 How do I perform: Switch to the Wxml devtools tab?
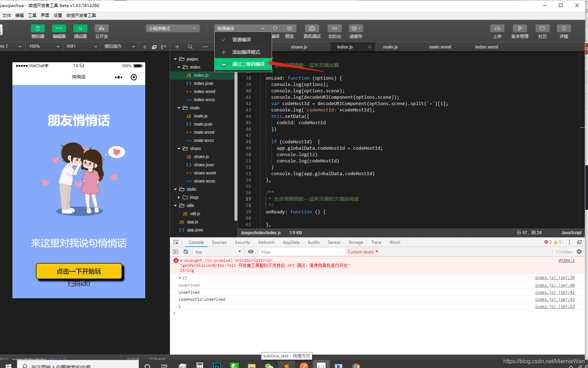(395, 242)
